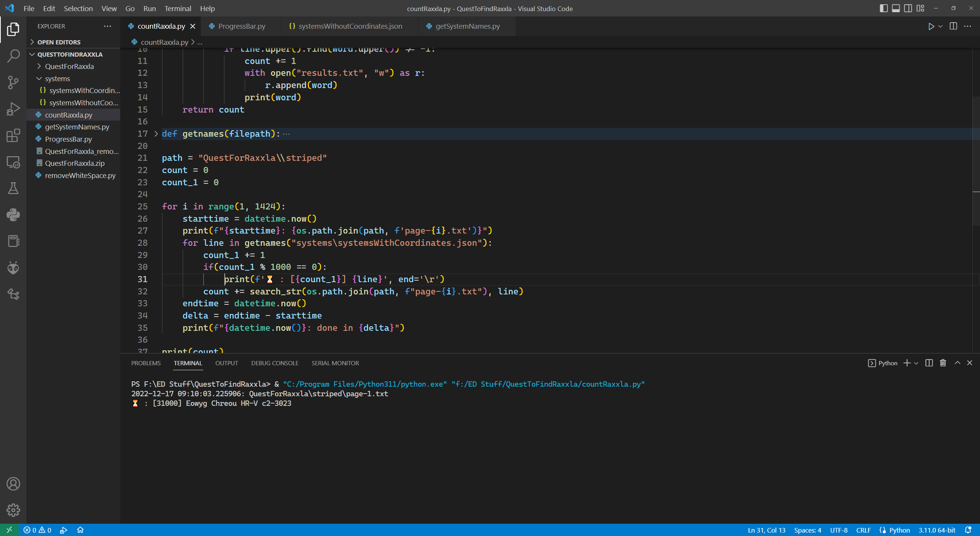
Task: Switch to Output panel tab
Action: [x=227, y=363]
